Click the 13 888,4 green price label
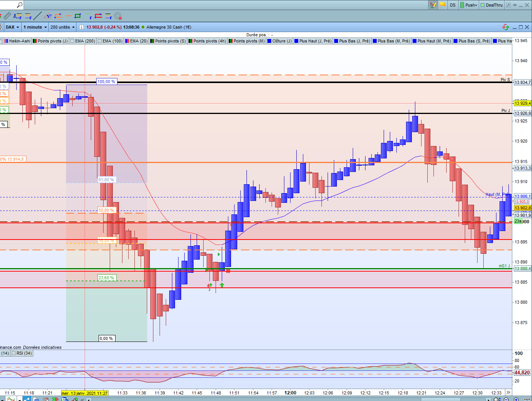 coord(523,268)
